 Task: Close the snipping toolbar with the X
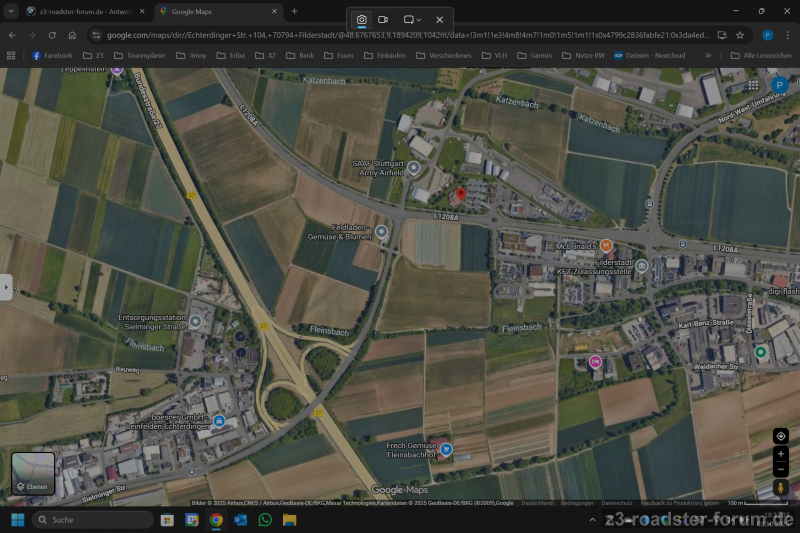439,20
